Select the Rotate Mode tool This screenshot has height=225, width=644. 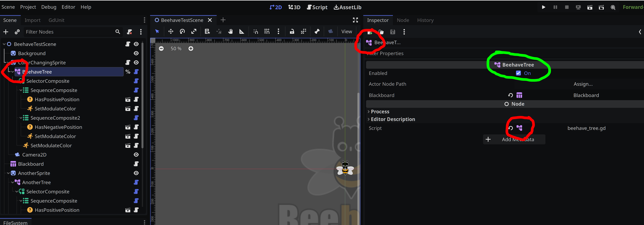click(x=182, y=31)
